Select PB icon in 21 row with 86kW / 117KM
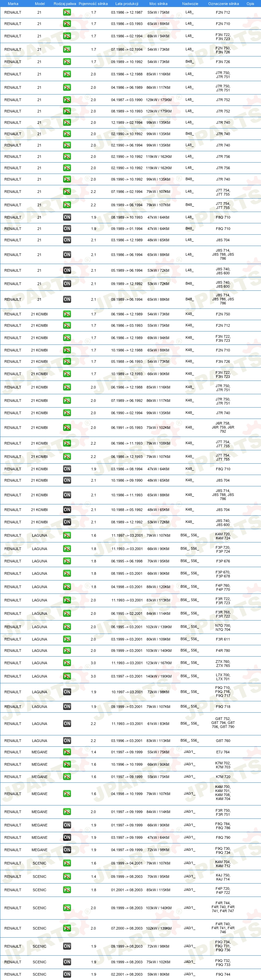 (x=67, y=87)
